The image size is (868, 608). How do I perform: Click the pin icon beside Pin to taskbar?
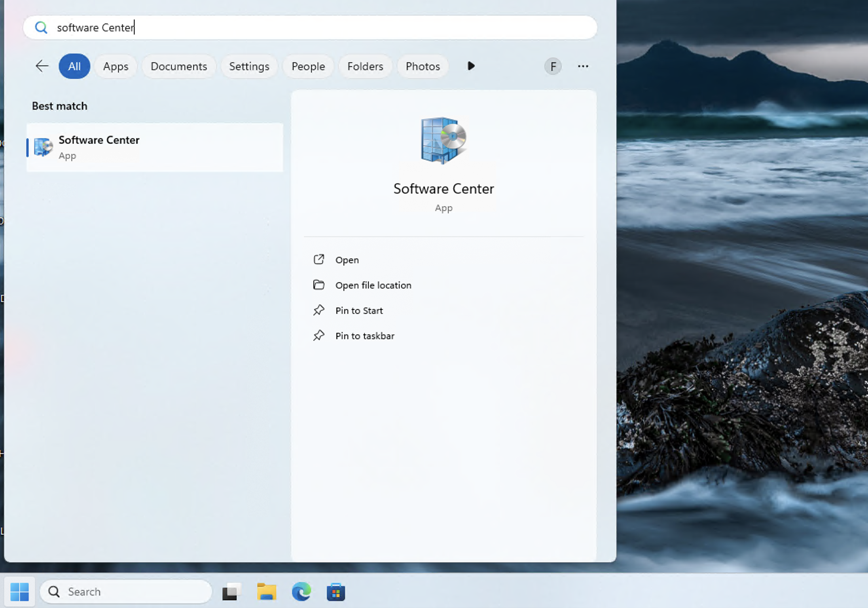(x=319, y=336)
